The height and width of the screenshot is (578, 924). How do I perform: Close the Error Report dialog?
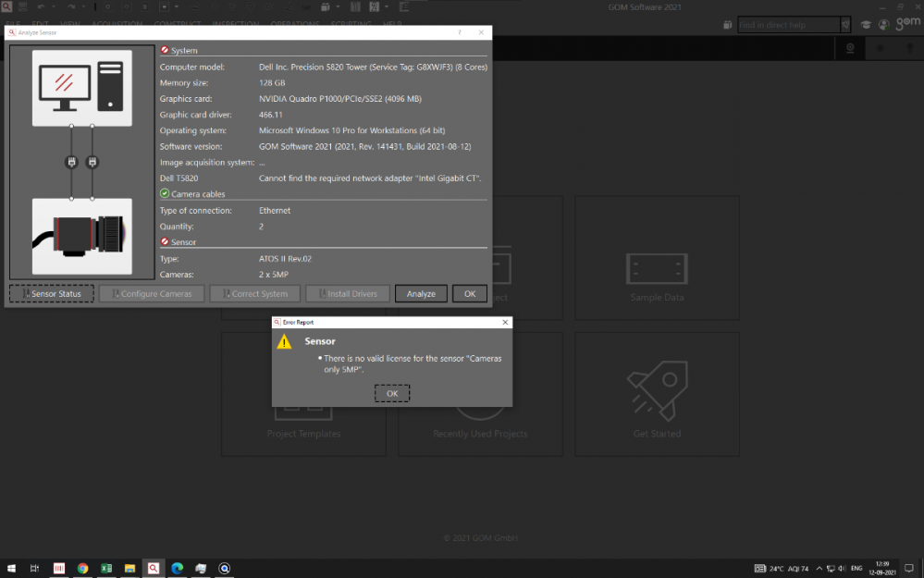tap(505, 322)
